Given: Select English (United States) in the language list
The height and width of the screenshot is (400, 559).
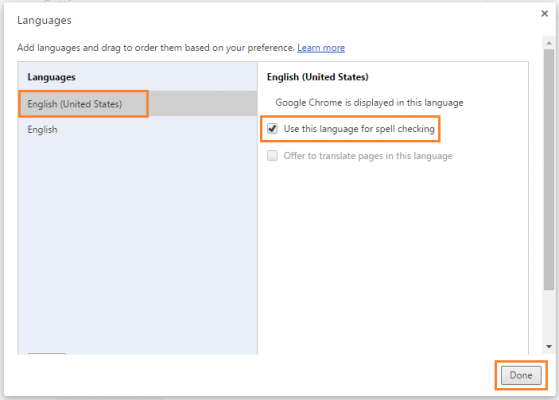Looking at the screenshot, I should click(x=138, y=104).
